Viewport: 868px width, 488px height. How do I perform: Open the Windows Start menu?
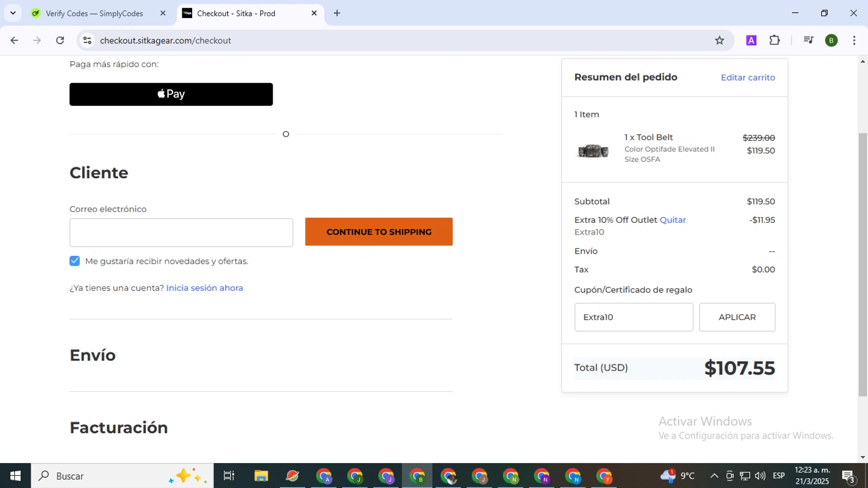[x=16, y=476]
